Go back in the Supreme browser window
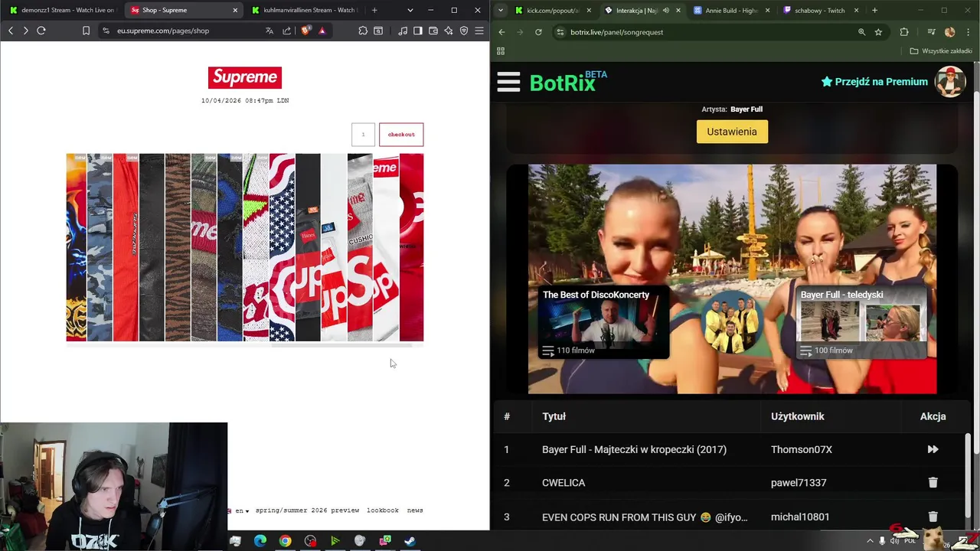This screenshot has height=551, width=980. pos(11,31)
